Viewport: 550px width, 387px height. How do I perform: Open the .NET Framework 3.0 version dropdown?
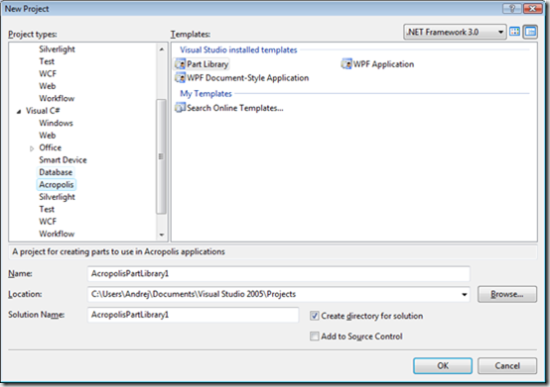coord(455,32)
